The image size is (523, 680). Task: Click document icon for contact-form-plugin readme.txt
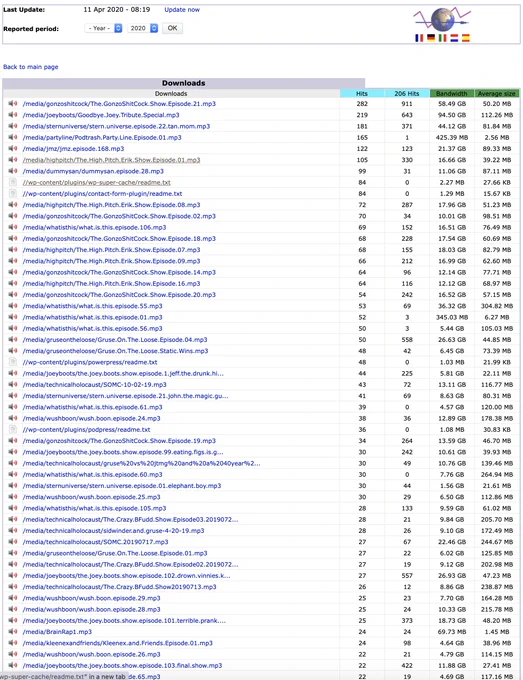click(x=13, y=193)
